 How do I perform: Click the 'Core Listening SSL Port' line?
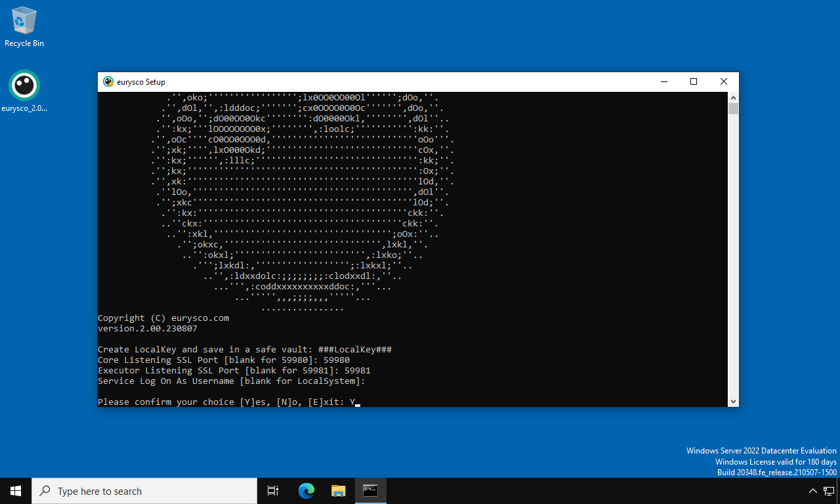[x=224, y=360]
